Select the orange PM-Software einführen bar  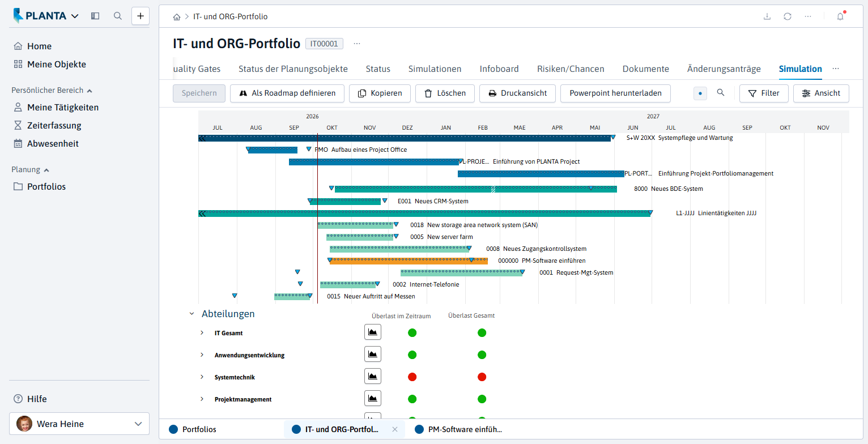click(x=409, y=261)
